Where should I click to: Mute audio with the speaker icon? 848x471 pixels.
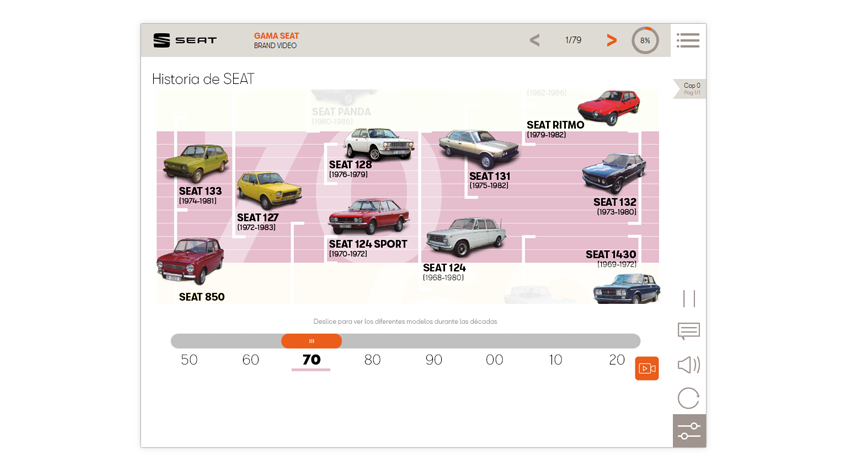point(688,365)
